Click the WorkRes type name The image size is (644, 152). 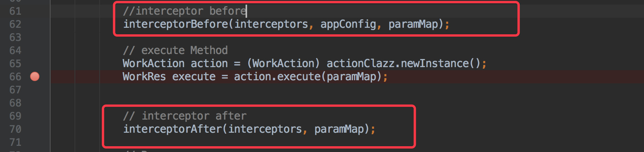point(144,77)
